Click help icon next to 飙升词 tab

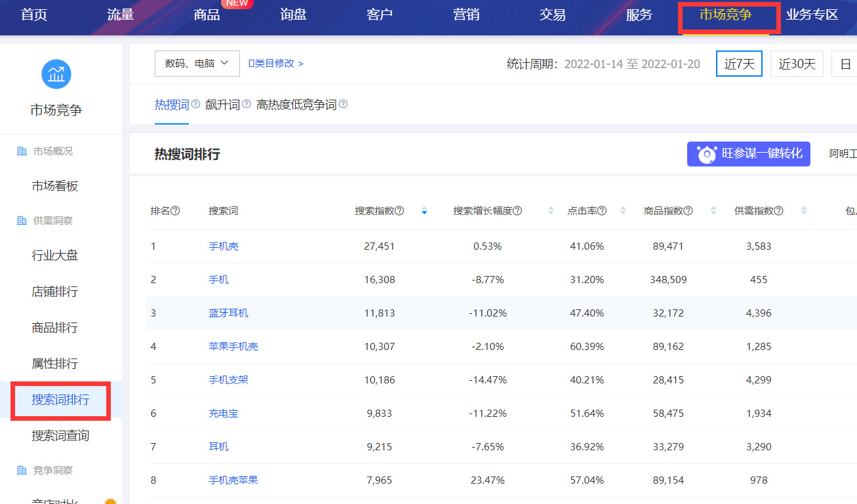(247, 104)
